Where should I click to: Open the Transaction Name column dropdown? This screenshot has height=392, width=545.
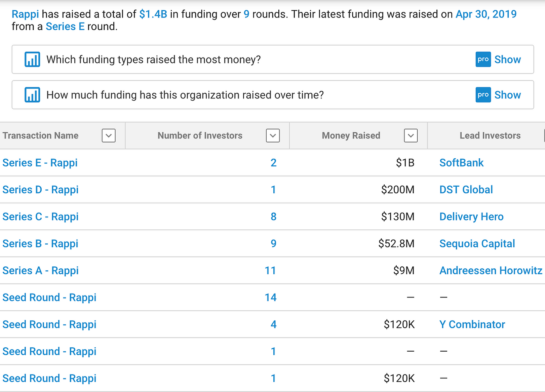click(x=109, y=136)
